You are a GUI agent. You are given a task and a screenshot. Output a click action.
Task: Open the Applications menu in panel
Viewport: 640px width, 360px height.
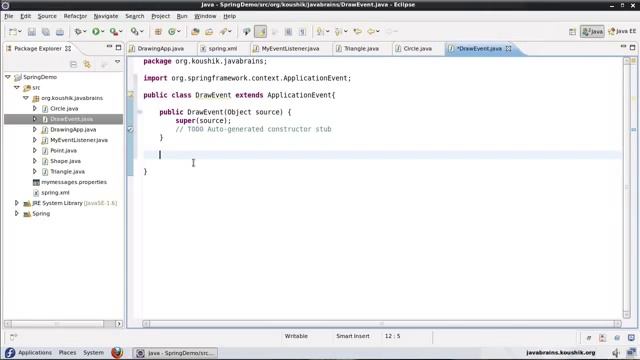coord(35,353)
